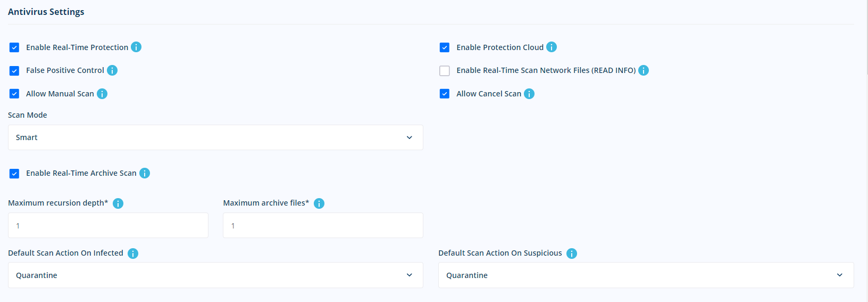
Task: Open info tooltip for False Positive Control
Action: (x=112, y=70)
